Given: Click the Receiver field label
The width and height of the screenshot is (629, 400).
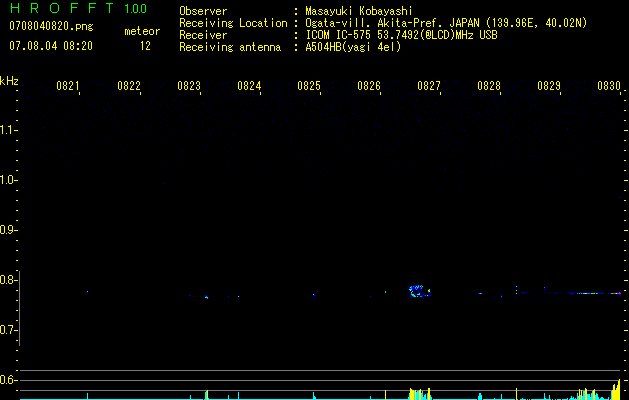Looking at the screenshot, I should (x=203, y=35).
